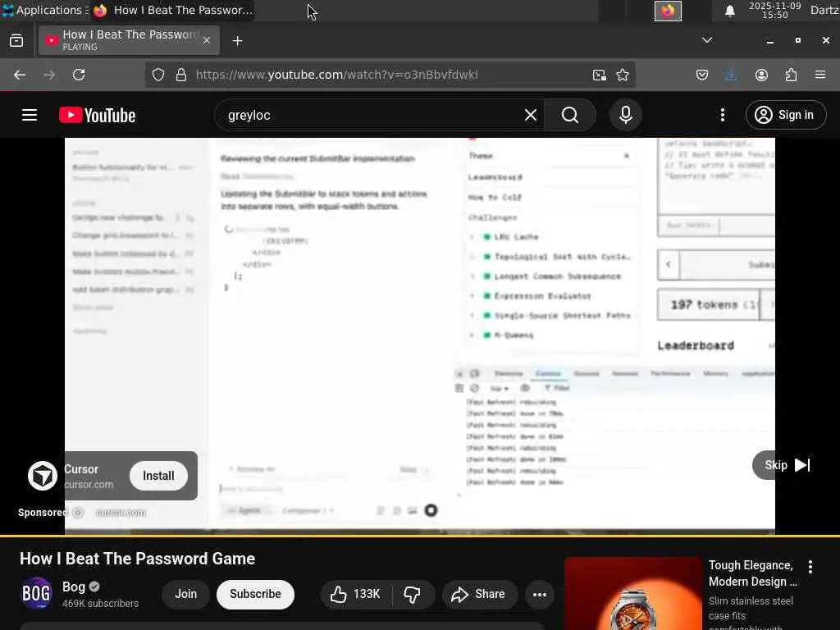This screenshot has height=630, width=840.
Task: Install Cursor from ad overlay
Action: click(158, 476)
